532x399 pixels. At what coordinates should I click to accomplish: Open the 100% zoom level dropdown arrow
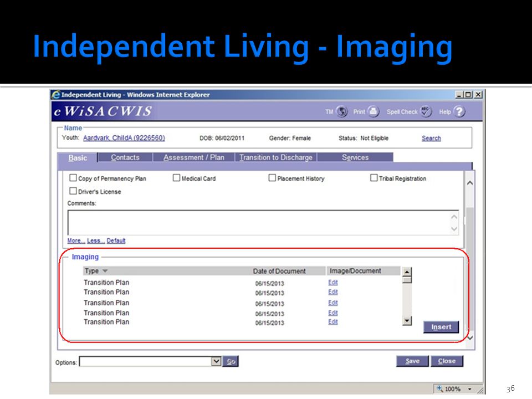coord(469,389)
